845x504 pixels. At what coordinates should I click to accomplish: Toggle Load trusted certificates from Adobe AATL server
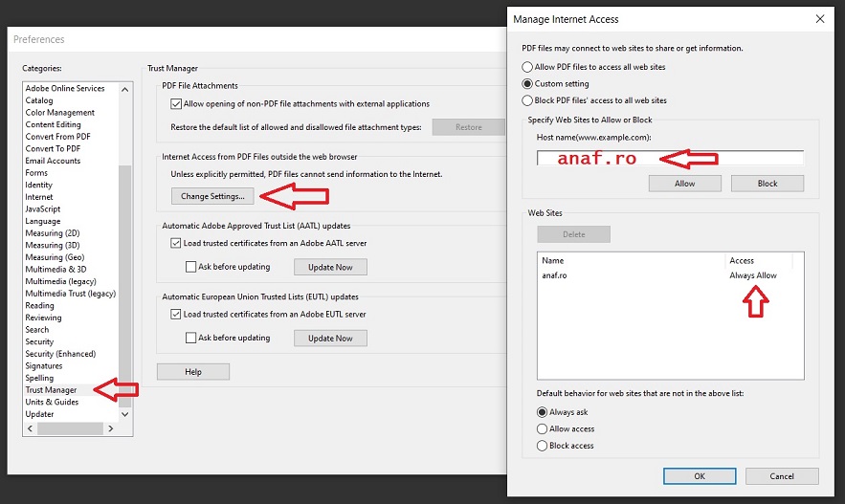(x=176, y=243)
